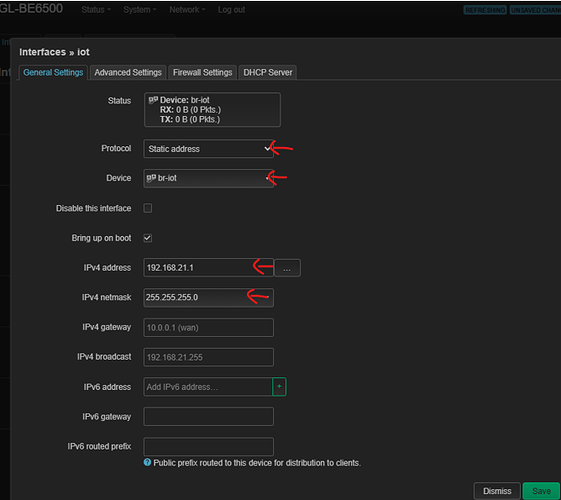Open the IPv4 netmask dropdown
The width and height of the screenshot is (561, 500).
[x=208, y=298]
